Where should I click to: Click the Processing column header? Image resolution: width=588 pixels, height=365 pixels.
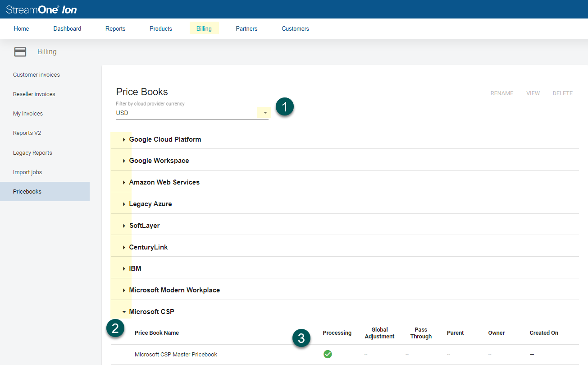[x=337, y=333]
